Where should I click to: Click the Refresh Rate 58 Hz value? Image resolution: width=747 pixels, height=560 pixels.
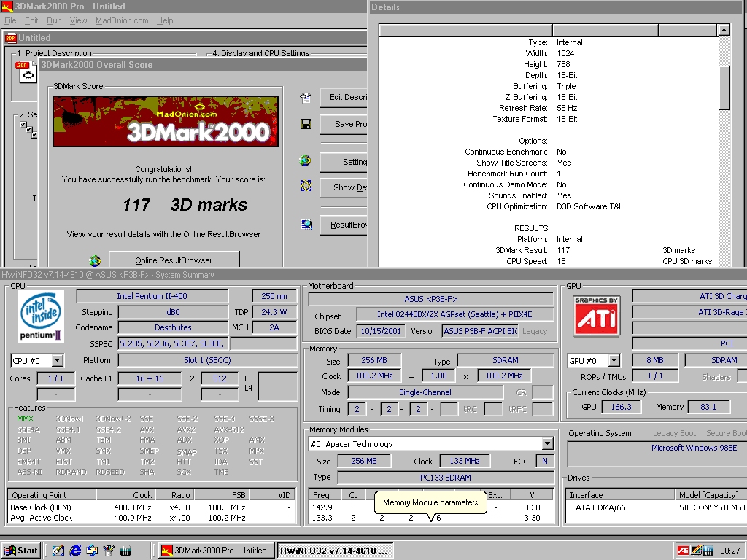click(567, 108)
